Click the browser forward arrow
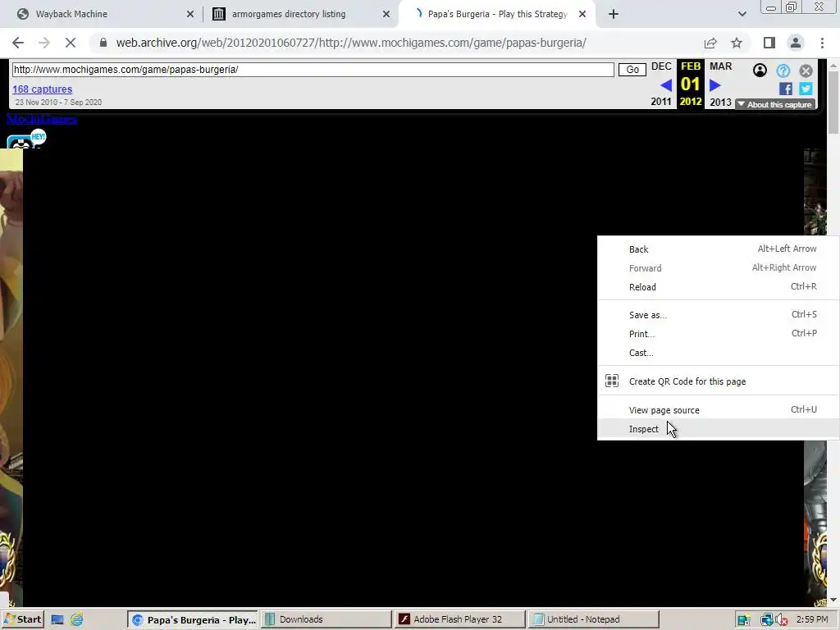The width and height of the screenshot is (840, 630). (x=44, y=43)
